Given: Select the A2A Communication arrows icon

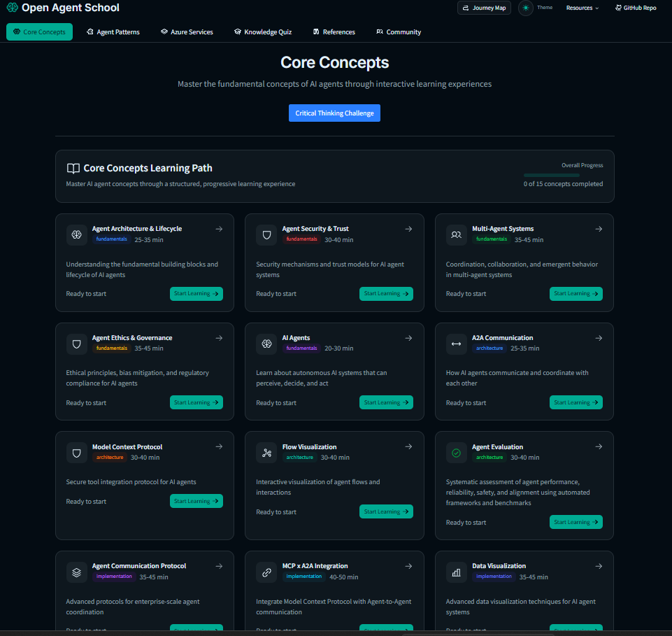Looking at the screenshot, I should pos(456,344).
